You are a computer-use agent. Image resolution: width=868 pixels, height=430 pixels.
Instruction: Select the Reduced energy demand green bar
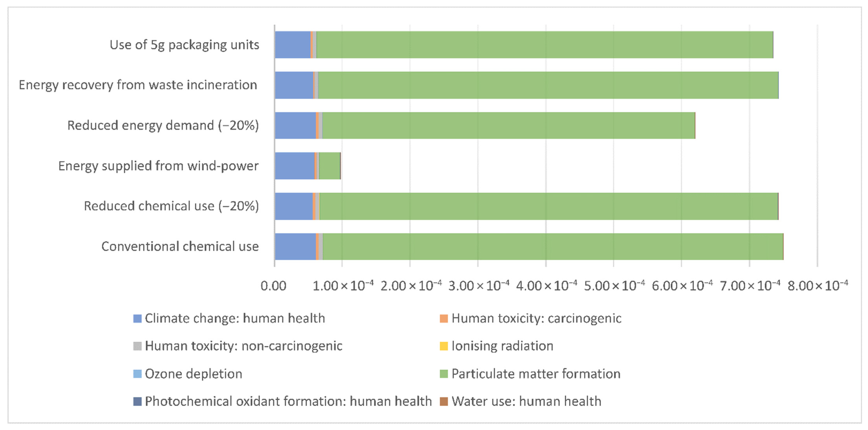[508, 125]
